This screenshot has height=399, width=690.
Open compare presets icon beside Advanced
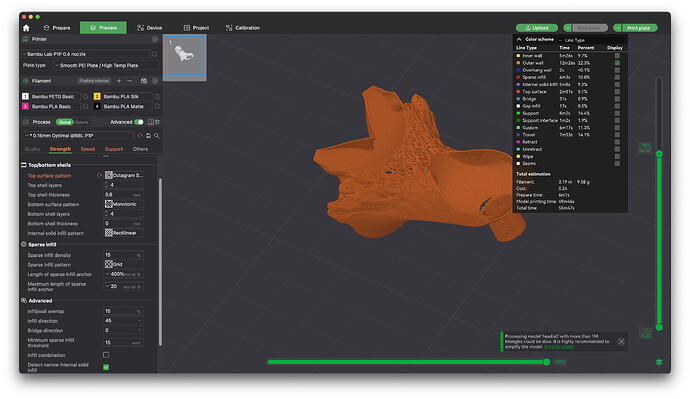tap(151, 122)
